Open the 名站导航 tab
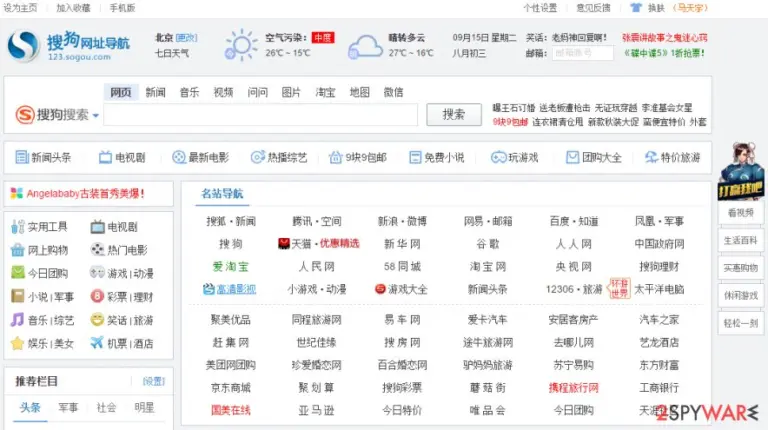The width and height of the screenshot is (768, 430). click(x=222, y=193)
